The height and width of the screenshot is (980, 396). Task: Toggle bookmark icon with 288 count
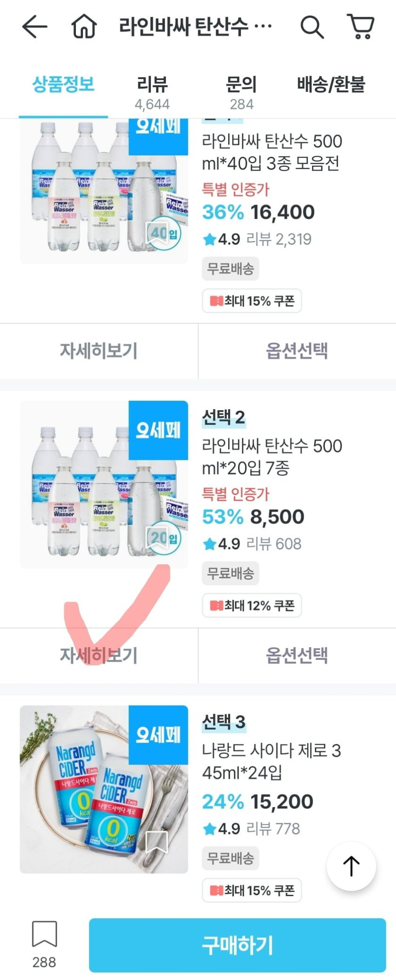point(44,935)
